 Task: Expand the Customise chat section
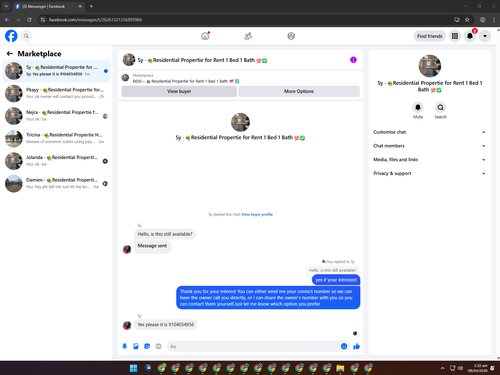point(429,132)
